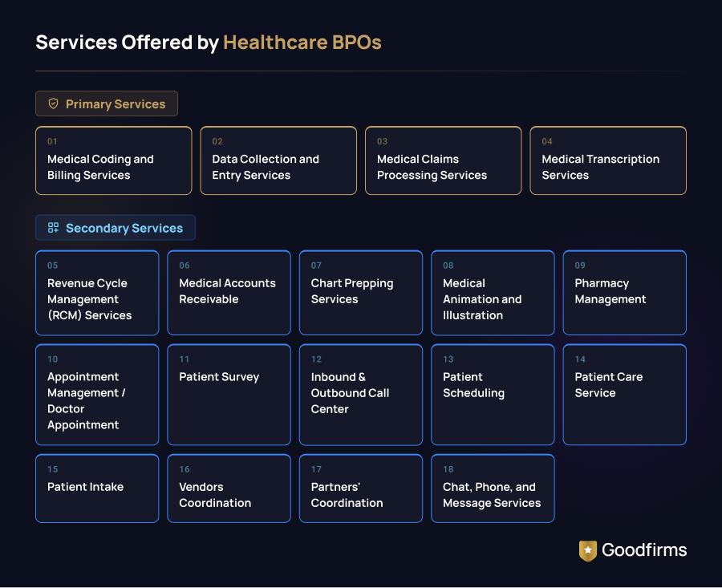722x588 pixels.
Task: Select the Patient Survey card numbered 11
Action: tap(229, 395)
